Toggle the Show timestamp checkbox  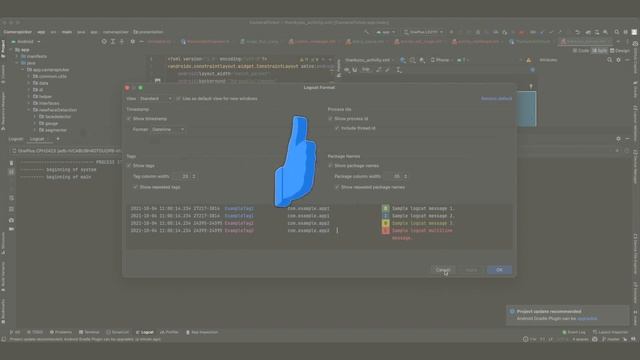click(129, 118)
